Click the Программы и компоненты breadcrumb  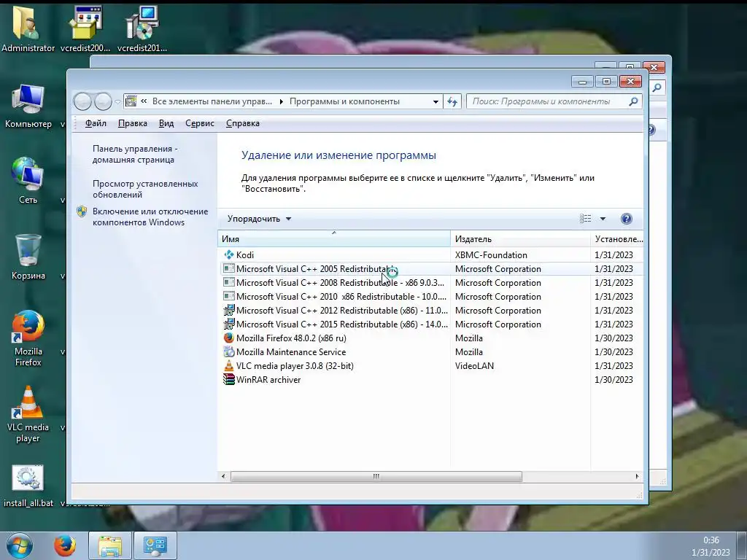pos(344,101)
